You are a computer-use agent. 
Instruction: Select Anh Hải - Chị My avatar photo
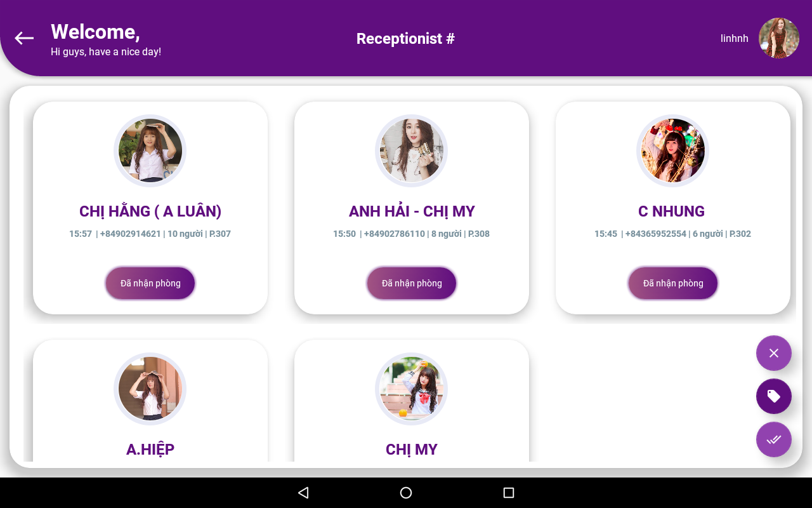click(412, 150)
